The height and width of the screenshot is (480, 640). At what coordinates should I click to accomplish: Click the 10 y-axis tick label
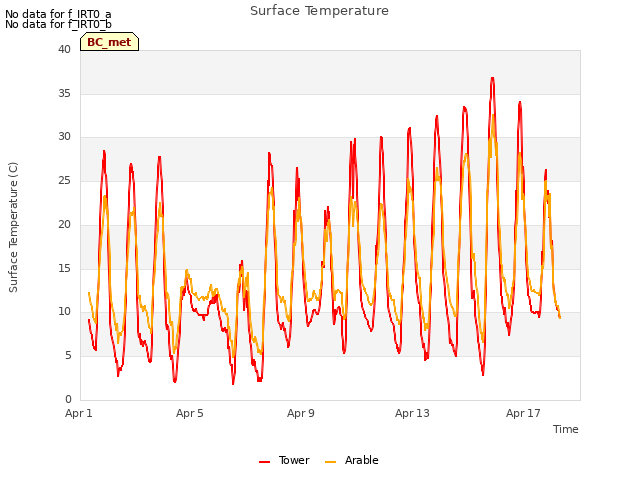64,311
